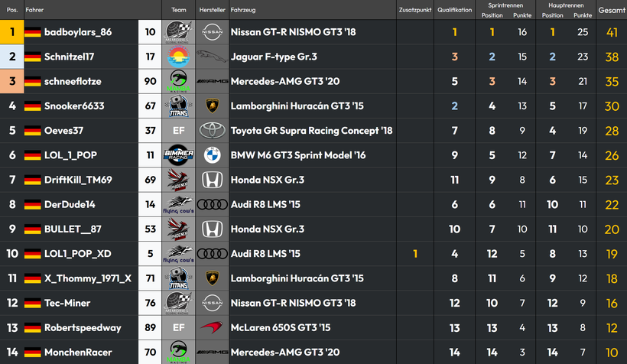Click the gold position 1 badge

[x=12, y=32]
